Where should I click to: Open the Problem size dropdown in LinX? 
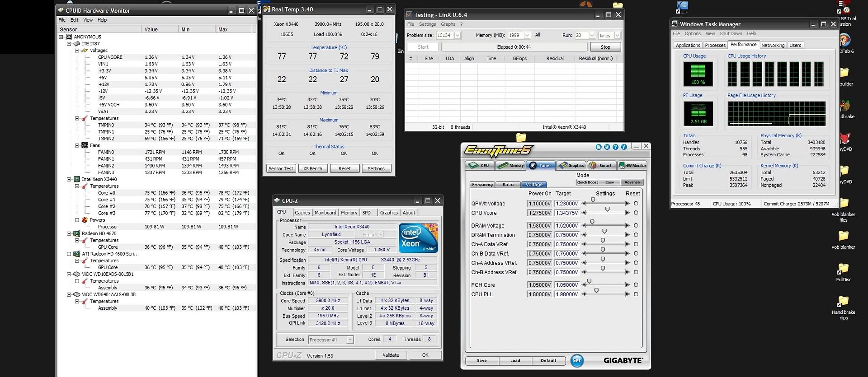tap(458, 35)
